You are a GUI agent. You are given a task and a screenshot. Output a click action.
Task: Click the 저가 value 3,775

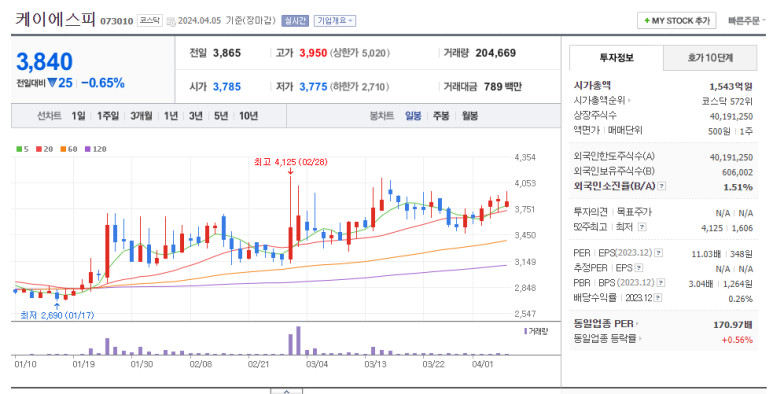(313, 87)
